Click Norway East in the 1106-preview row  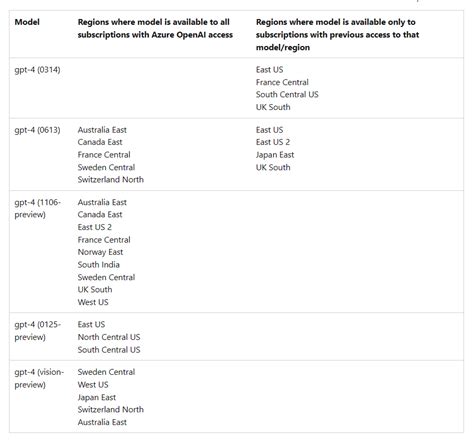pos(100,252)
